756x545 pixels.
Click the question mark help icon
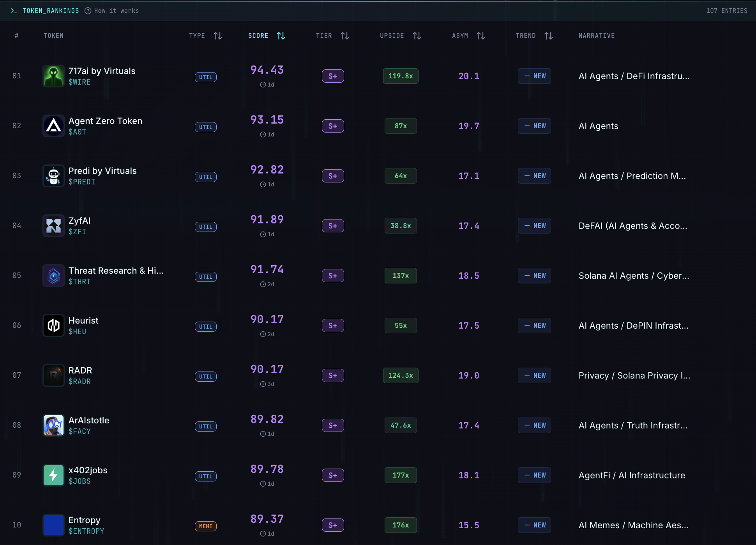pos(87,11)
